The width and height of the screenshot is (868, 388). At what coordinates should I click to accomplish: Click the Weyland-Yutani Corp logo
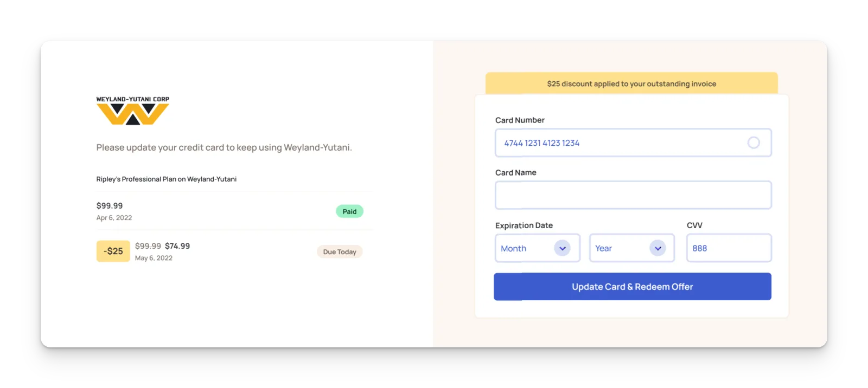point(133,111)
